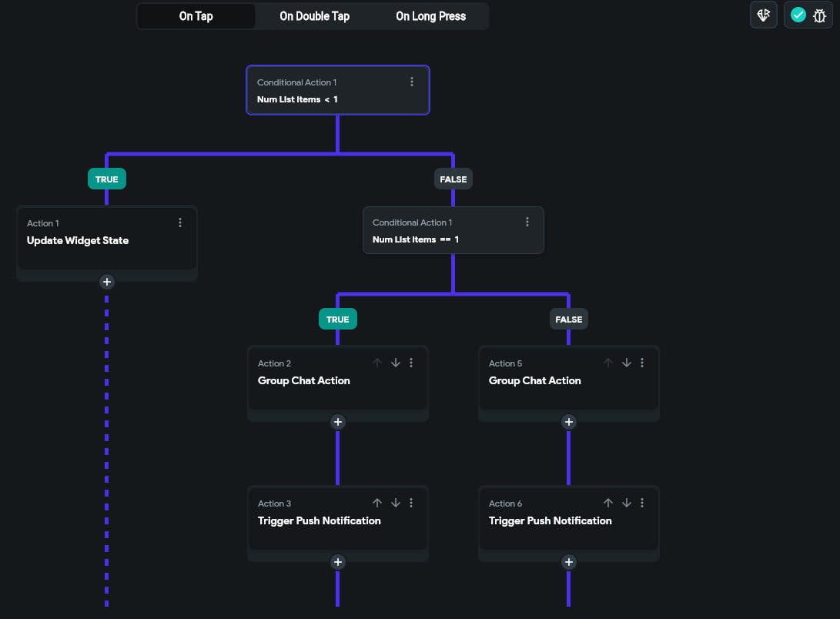Switch to the On Long Press tab
The image size is (840, 619).
pyautogui.click(x=430, y=16)
